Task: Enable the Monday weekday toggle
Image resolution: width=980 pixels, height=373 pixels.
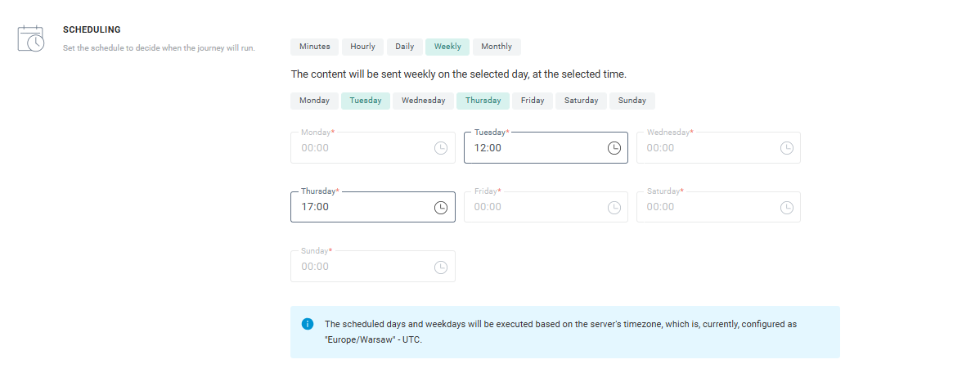Action: [314, 101]
